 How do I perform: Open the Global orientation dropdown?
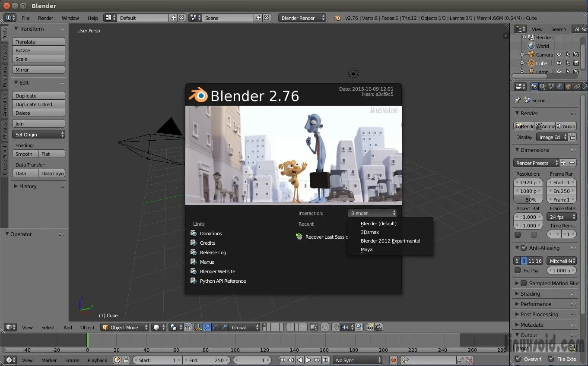[245, 327]
